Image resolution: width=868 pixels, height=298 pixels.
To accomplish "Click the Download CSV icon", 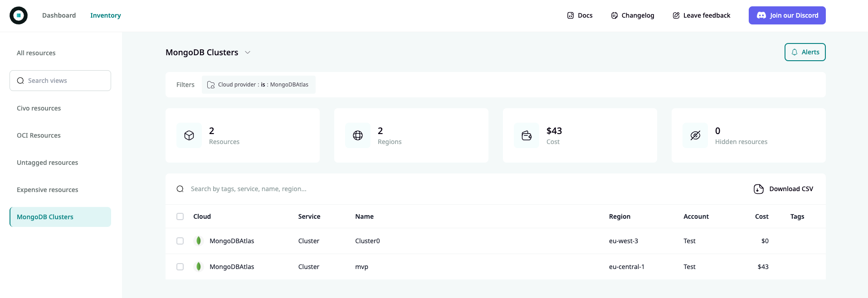I will pos(759,189).
